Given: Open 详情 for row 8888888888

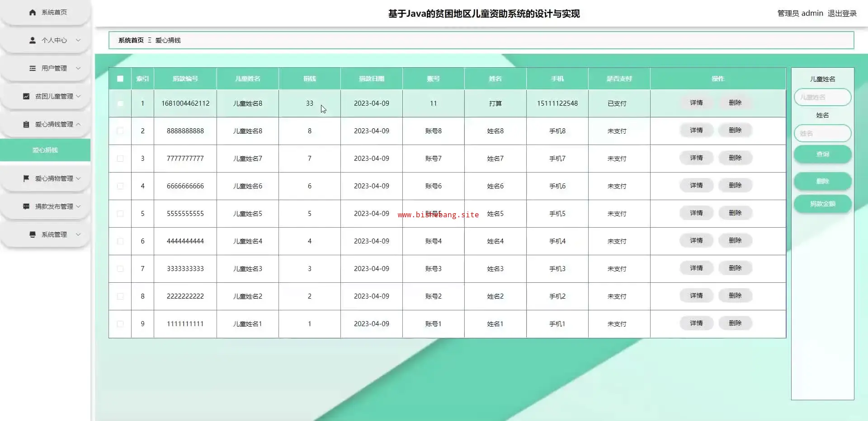Looking at the screenshot, I should pos(696,131).
